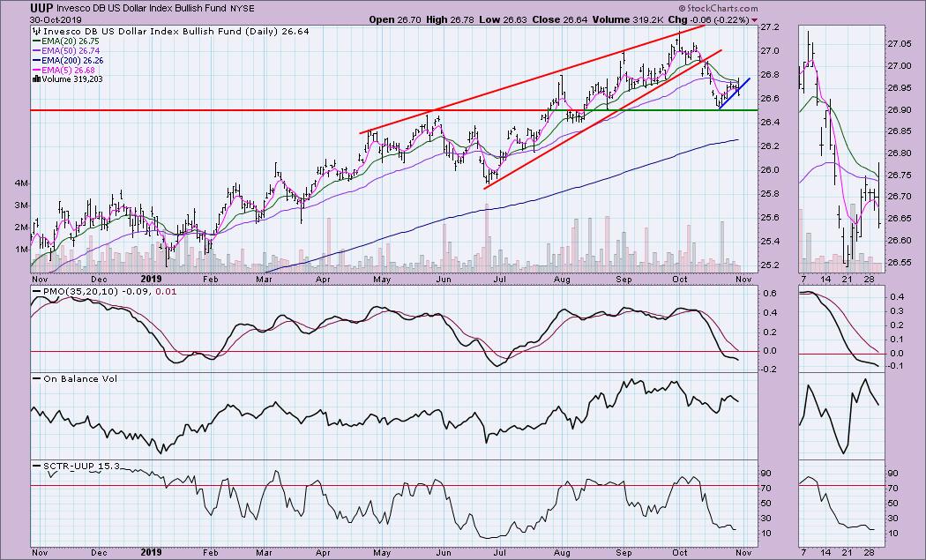Click the SCTR-UUP 15.3 indicator label
This screenshot has width=926, height=560.
(81, 466)
